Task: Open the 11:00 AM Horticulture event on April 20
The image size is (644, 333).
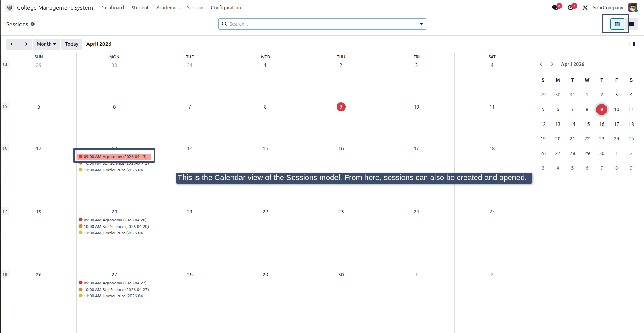Action: pos(115,233)
